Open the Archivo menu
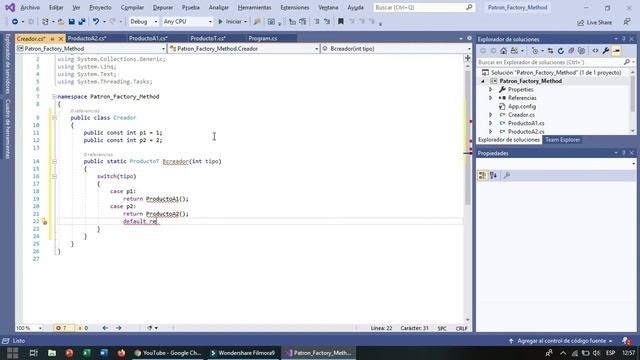The image size is (640, 360). click(x=30, y=7)
